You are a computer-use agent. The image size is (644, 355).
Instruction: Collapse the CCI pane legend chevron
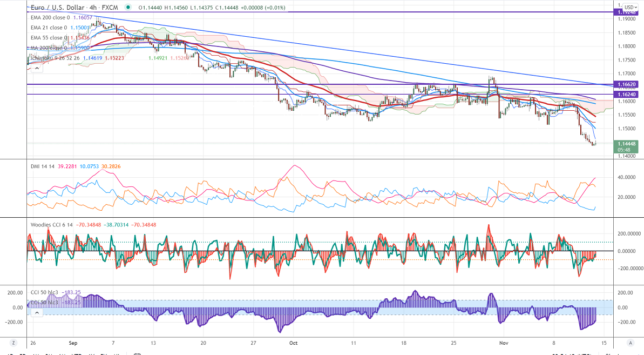37,313
